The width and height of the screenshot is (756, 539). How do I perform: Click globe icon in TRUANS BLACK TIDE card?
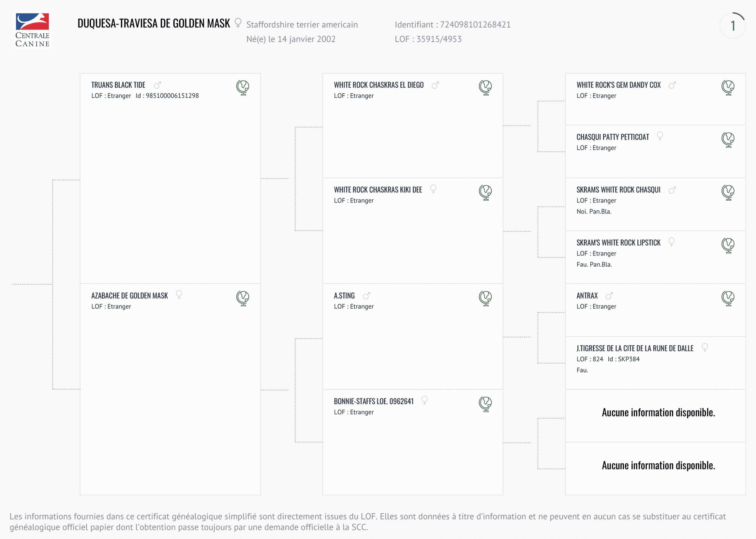[x=243, y=88]
